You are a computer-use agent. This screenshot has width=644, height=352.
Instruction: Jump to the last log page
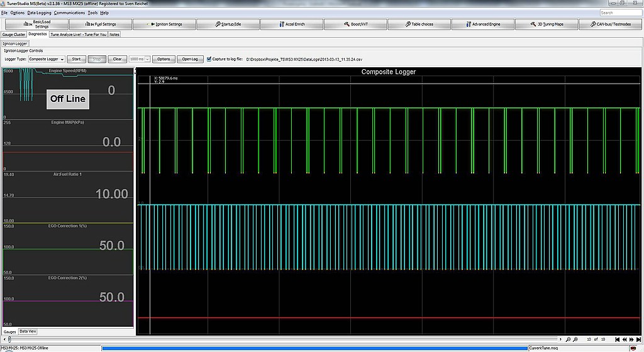click(x=638, y=340)
